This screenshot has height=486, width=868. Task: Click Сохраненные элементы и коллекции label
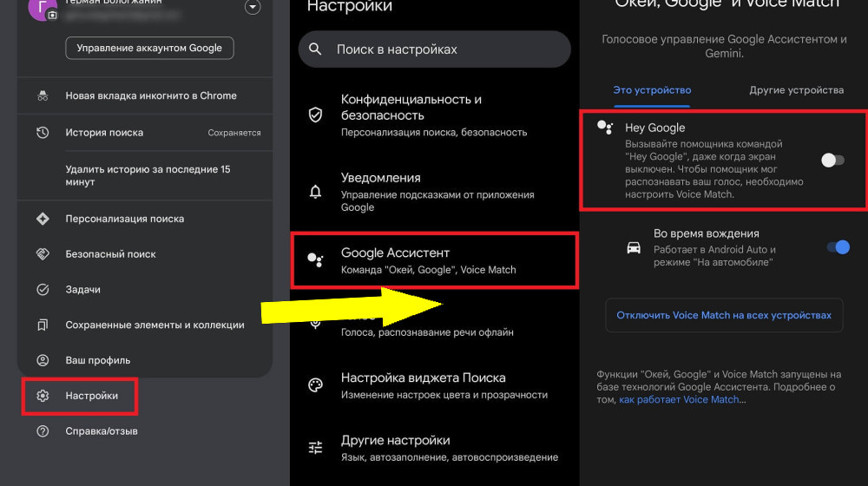pyautogui.click(x=155, y=325)
